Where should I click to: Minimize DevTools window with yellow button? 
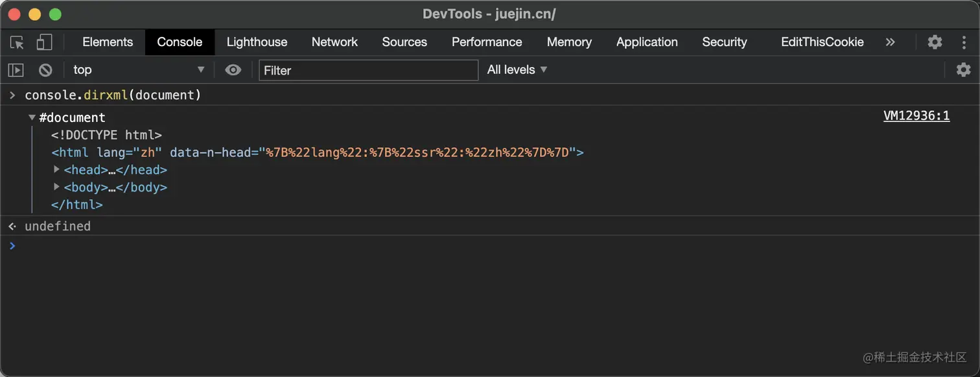[x=34, y=14]
